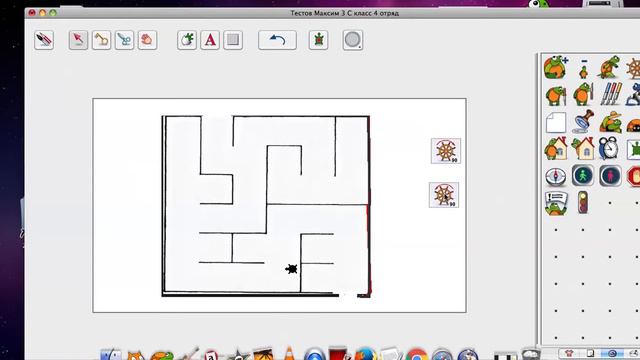This screenshot has height=360, width=640.
Task: Click the green walking man signal
Action: [583, 176]
